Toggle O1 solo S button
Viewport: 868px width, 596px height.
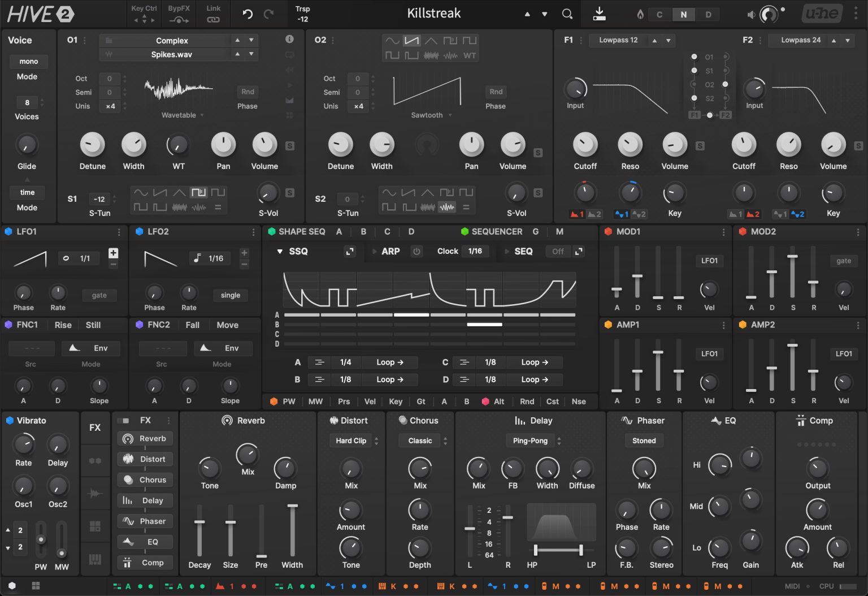(x=290, y=146)
